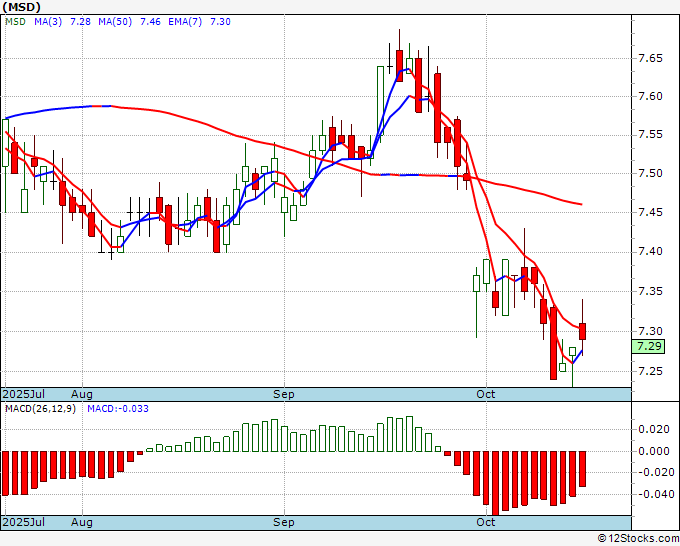Click the 7.45 price axis label
Image resolution: width=680 pixels, height=546 pixels.
click(651, 213)
